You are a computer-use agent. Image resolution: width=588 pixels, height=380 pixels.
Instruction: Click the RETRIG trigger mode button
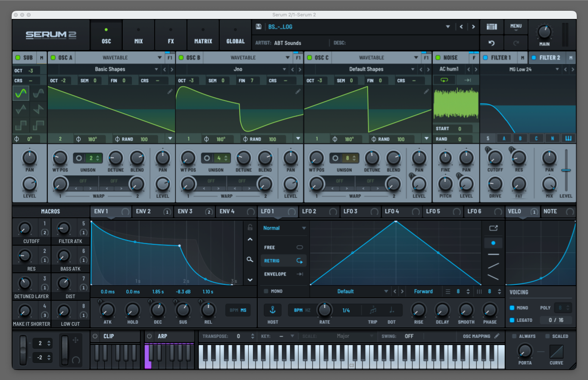284,261
